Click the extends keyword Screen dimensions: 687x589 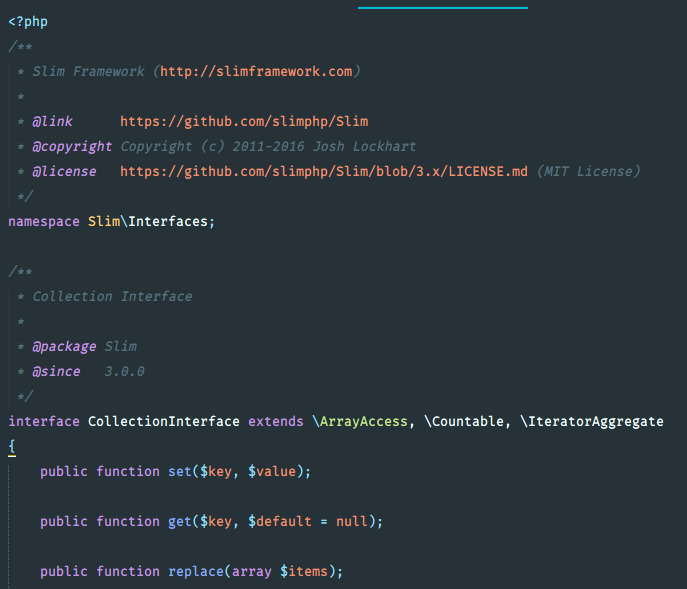pos(276,421)
